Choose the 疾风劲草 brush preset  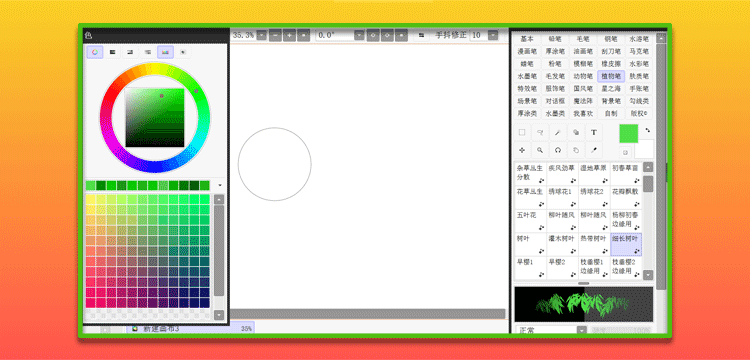(562, 174)
